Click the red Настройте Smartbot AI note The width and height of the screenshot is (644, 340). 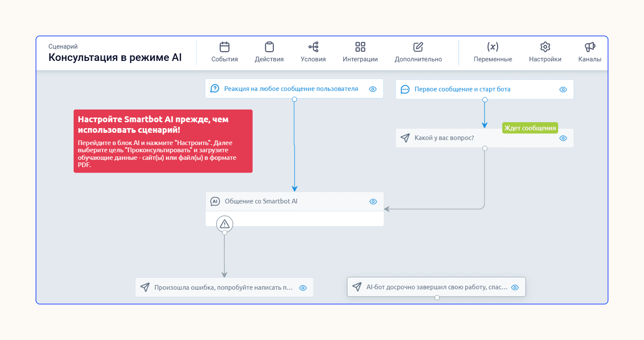coord(163,141)
